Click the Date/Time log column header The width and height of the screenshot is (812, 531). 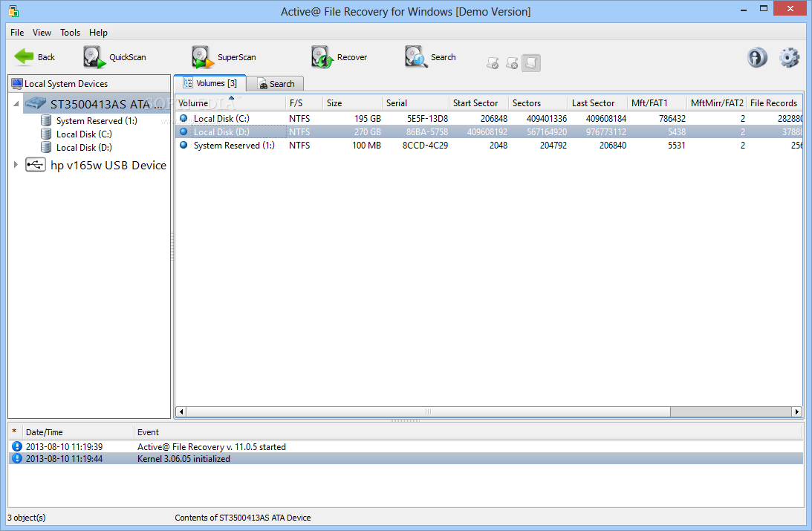coord(78,432)
